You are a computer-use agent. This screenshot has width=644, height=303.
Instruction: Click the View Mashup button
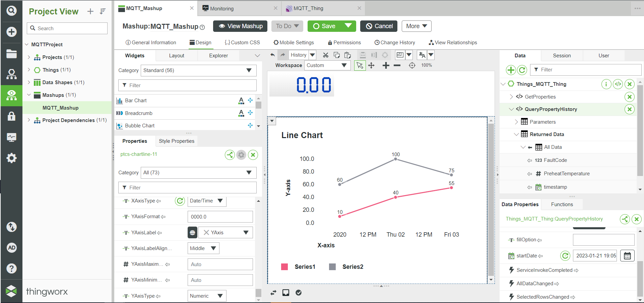240,26
